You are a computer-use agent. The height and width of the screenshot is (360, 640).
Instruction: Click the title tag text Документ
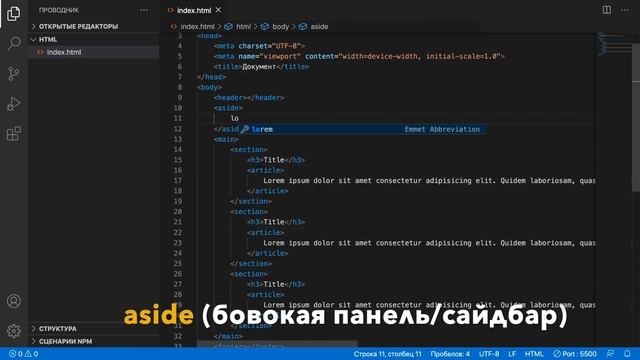(x=259, y=67)
